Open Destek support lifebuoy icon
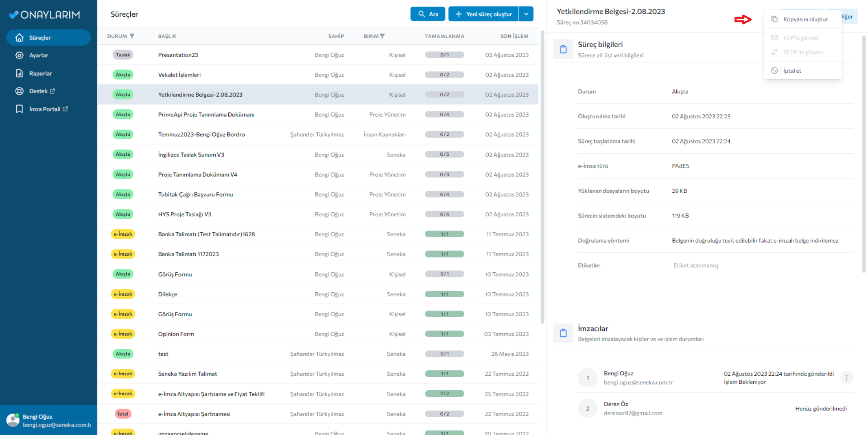 pyautogui.click(x=19, y=91)
